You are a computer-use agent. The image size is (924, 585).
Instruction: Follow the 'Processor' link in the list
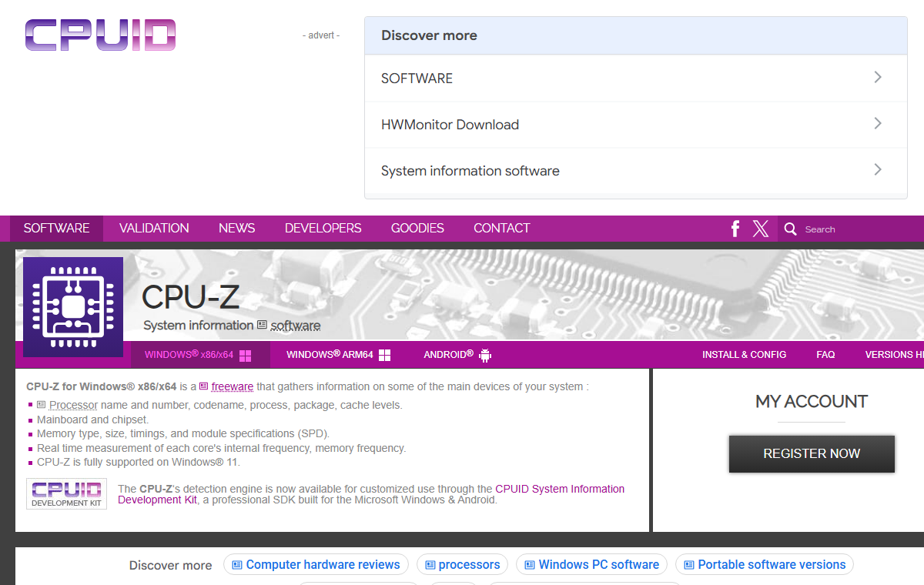73,405
